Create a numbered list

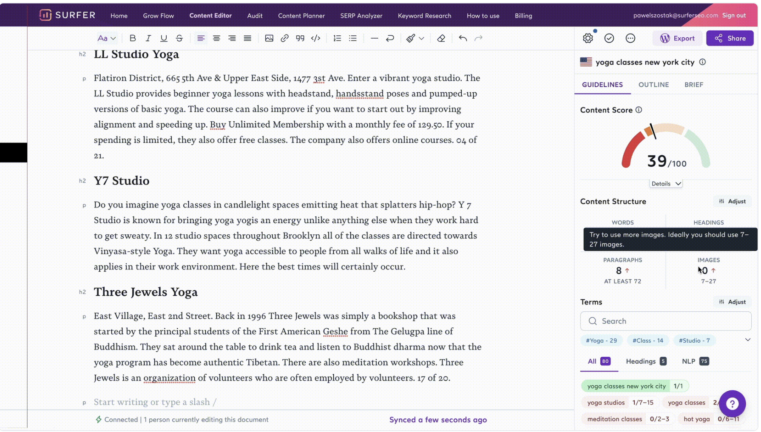pos(337,38)
